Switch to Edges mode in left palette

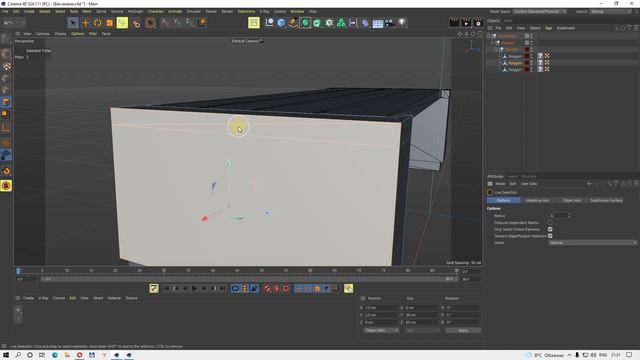[x=6, y=90]
